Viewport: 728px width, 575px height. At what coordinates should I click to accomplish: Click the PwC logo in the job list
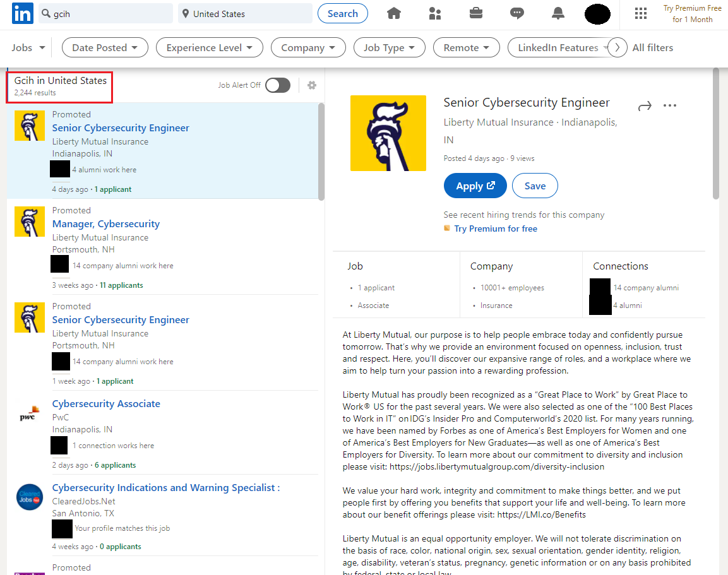point(29,414)
